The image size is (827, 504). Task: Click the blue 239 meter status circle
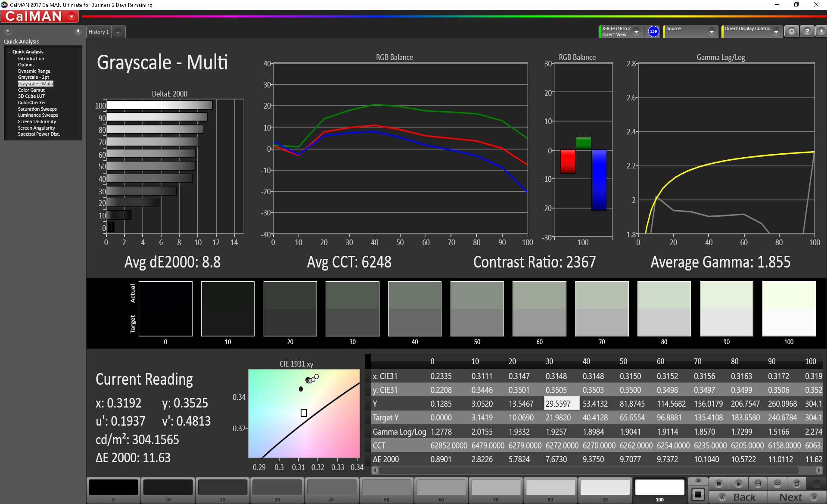click(653, 31)
